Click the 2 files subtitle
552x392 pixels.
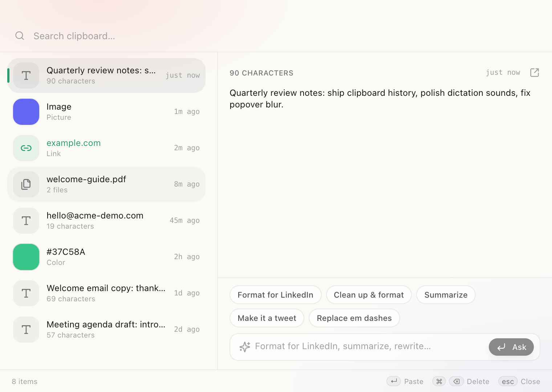[57, 190]
